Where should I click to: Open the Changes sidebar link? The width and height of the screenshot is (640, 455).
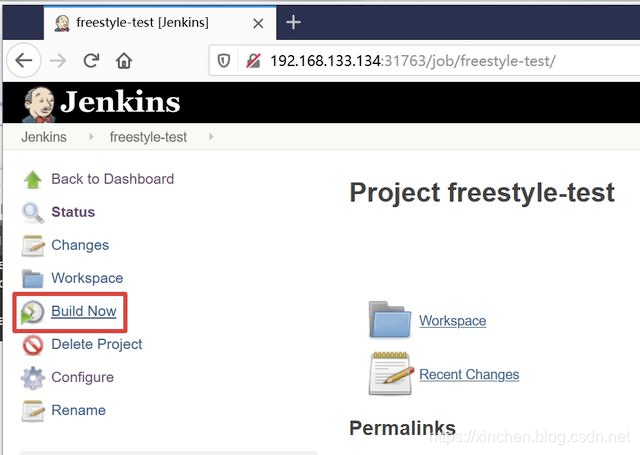80,245
